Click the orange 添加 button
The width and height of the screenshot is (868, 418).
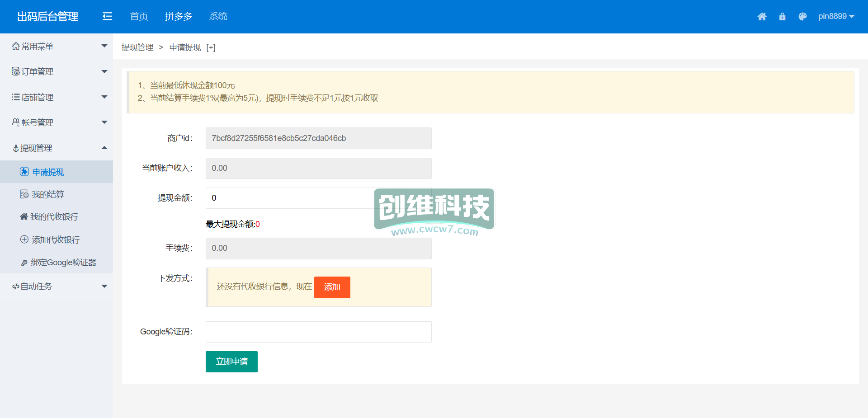tap(332, 287)
